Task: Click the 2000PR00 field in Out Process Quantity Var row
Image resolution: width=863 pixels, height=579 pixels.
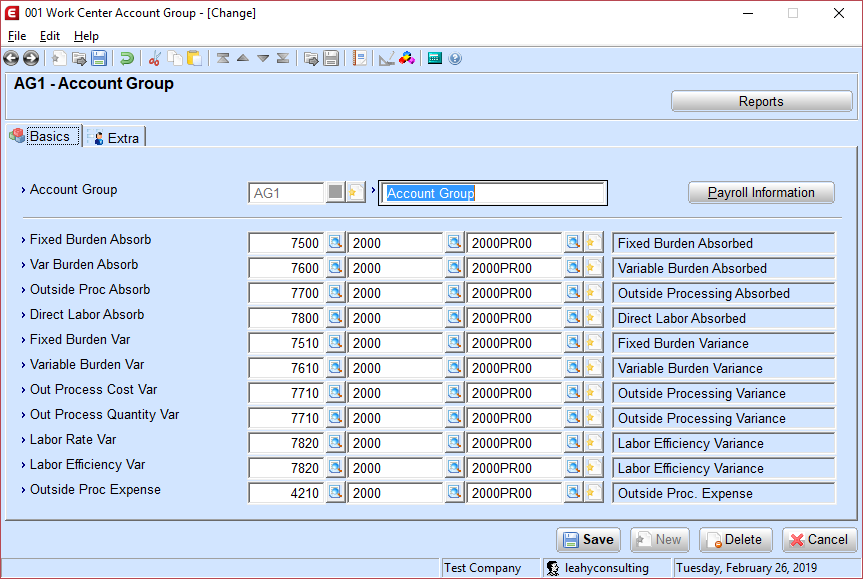Action: [514, 418]
